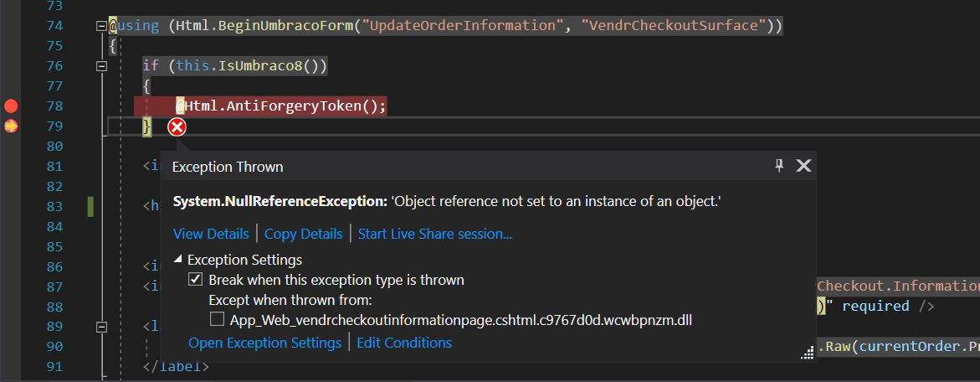
Task: Click the red exception error icon after the brace
Action: (177, 127)
